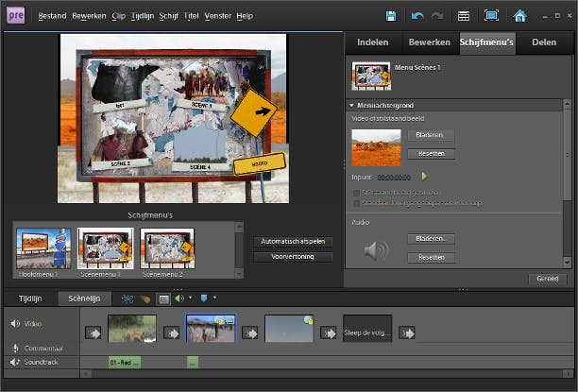This screenshot has width=578, height=392.
Task: Click the Redo arrow icon
Action: click(x=437, y=16)
